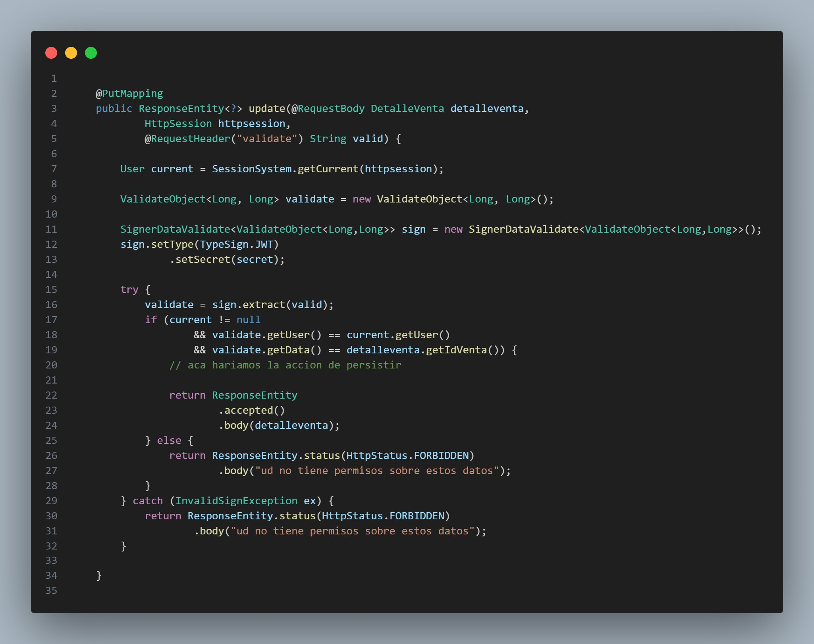
Task: Click 'InvalidSignException' in catch clause
Action: [x=236, y=501]
